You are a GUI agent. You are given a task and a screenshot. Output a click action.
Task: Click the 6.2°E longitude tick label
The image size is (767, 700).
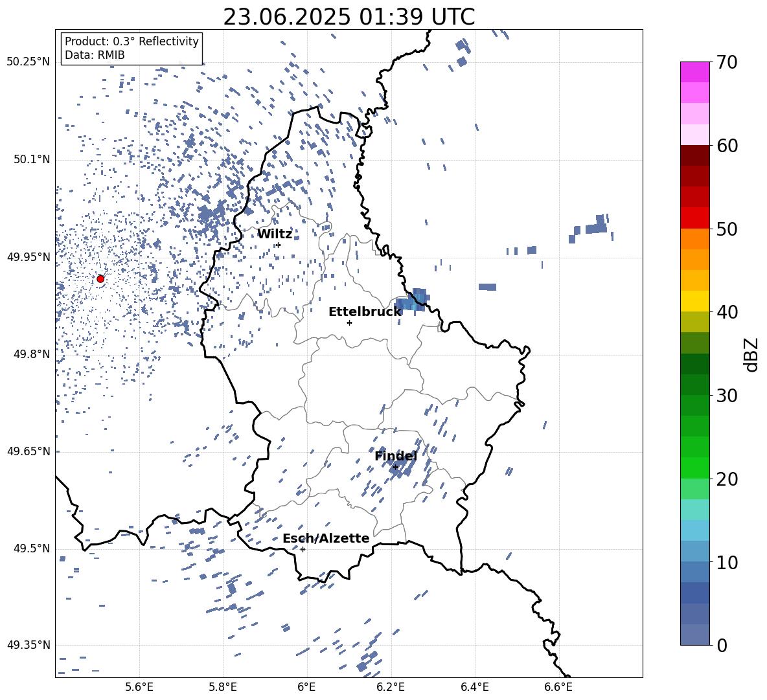[391, 687]
